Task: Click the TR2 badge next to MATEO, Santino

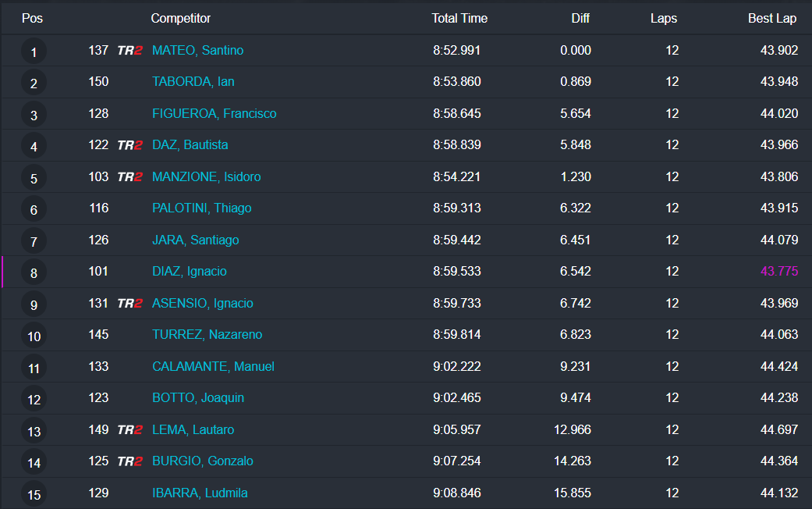Action: [129, 51]
